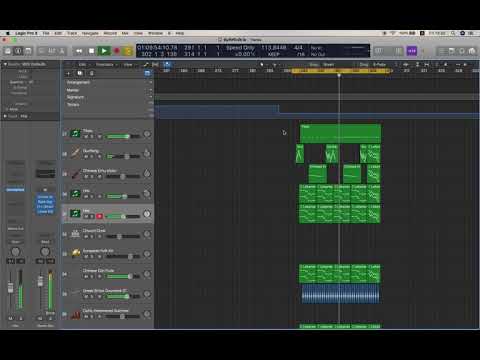The height and width of the screenshot is (360, 480).
Task: Open the Loop Browser button
Action: [x=462, y=51]
